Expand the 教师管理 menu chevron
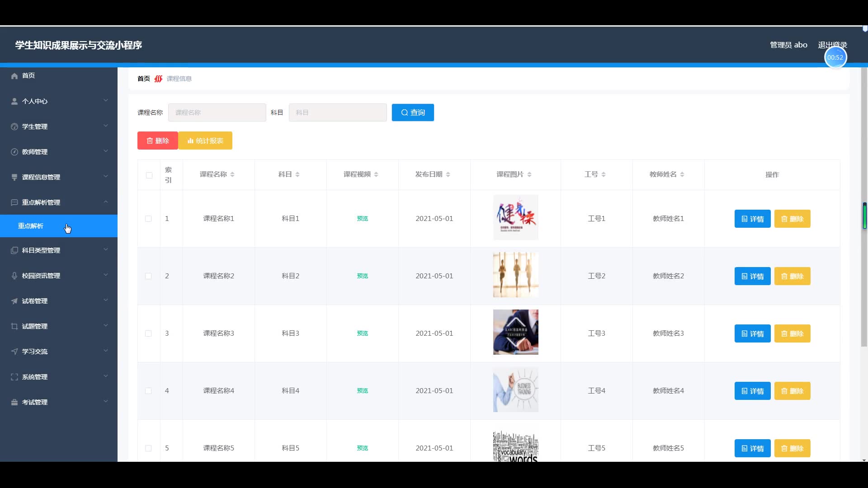The width and height of the screenshot is (868, 488). coord(106,151)
